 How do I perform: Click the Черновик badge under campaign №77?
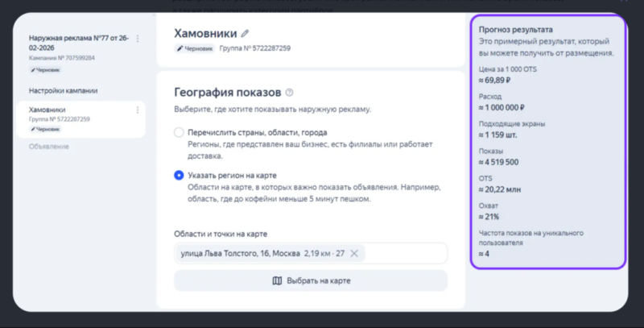(45, 70)
